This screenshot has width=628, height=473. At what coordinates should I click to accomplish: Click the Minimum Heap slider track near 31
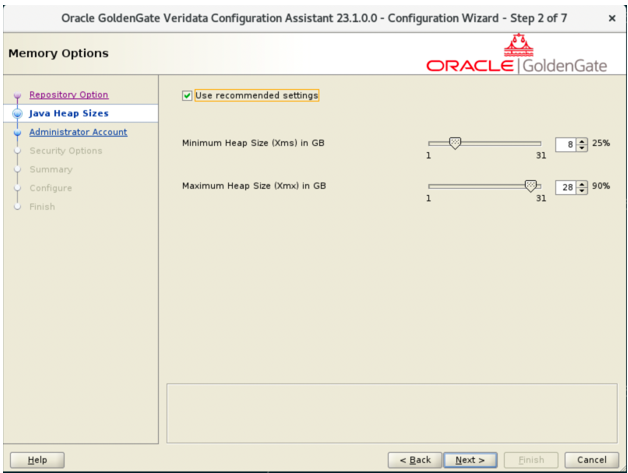click(x=538, y=143)
